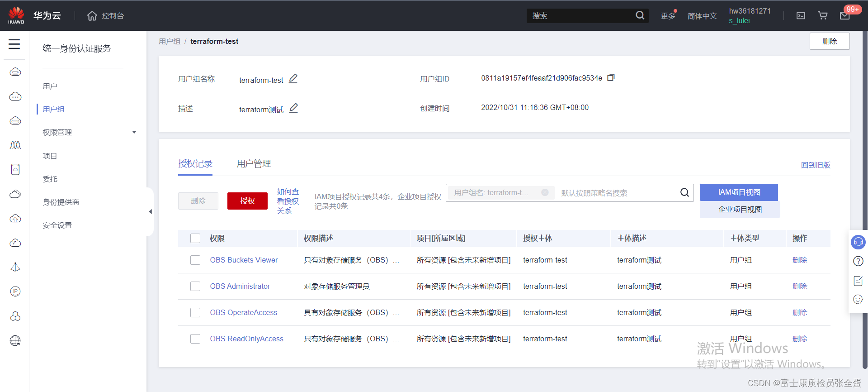
Task: Open the first cloud server sidebar icon
Action: coord(15,72)
